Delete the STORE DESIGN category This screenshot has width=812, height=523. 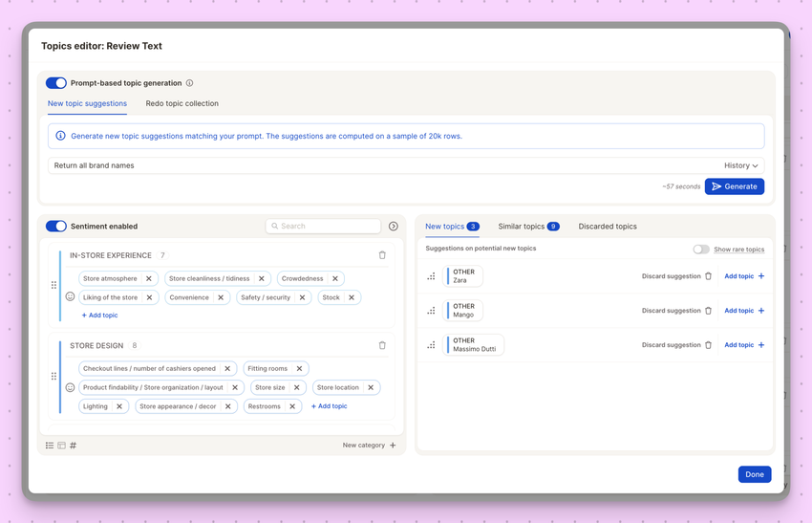coord(382,345)
